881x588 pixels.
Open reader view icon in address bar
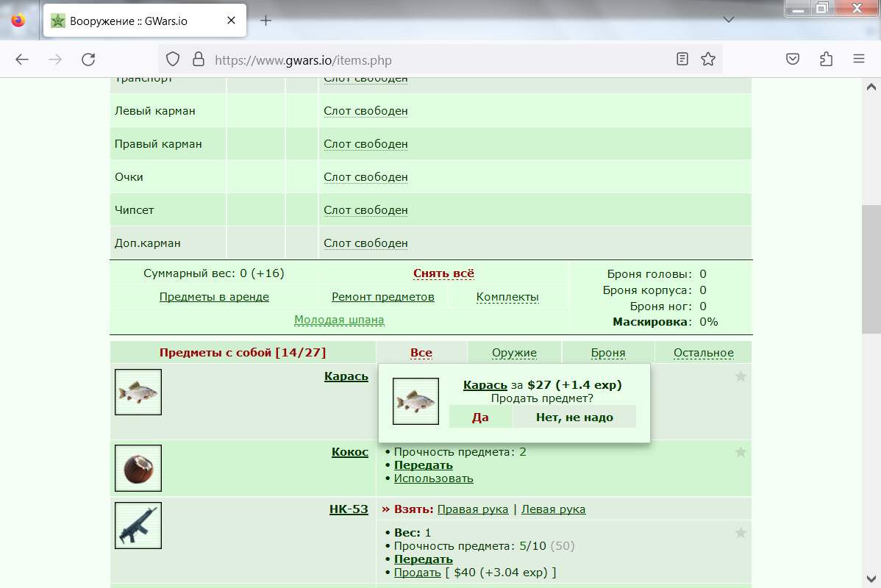[682, 59]
